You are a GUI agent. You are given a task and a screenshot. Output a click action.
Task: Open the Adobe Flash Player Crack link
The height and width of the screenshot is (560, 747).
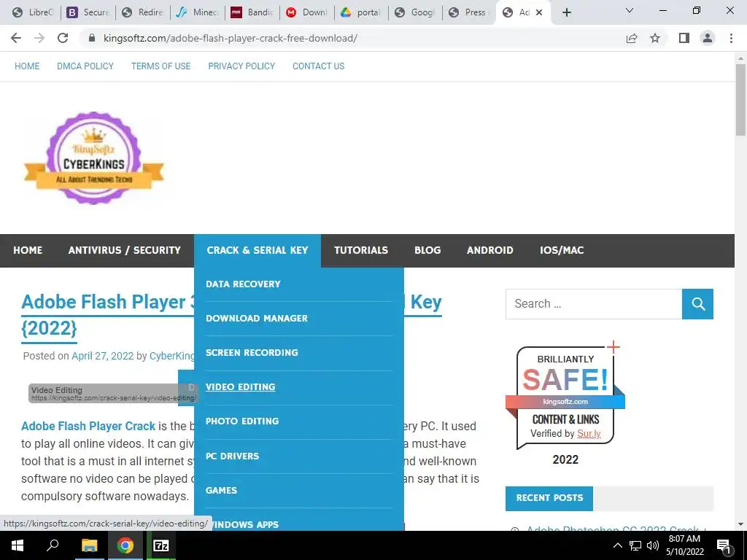pos(88,426)
